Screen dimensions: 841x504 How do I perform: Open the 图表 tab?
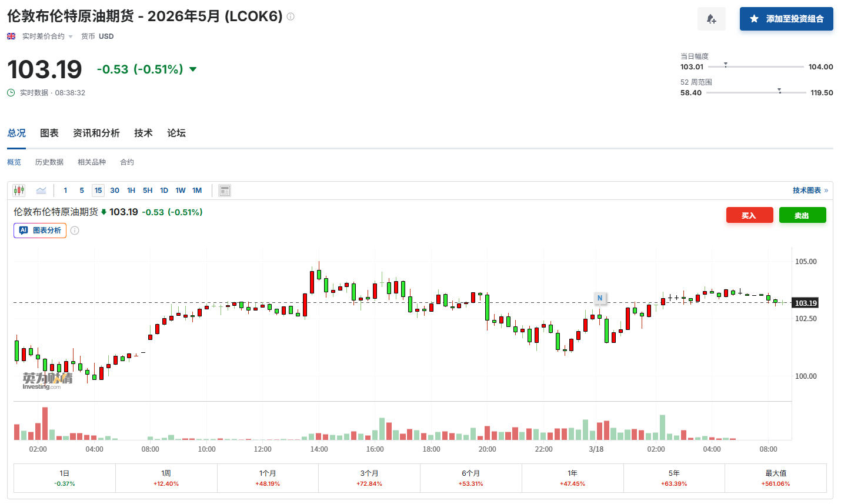tap(49, 133)
